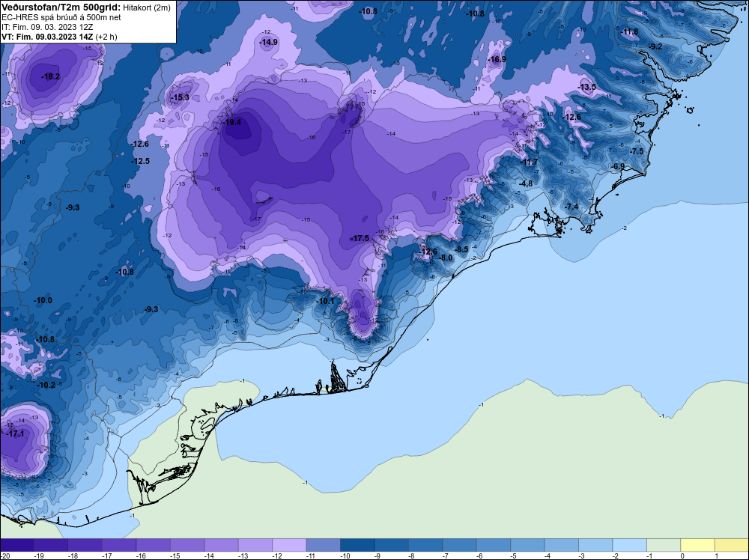Pick the legend swatch between -17 and -16

119,545
